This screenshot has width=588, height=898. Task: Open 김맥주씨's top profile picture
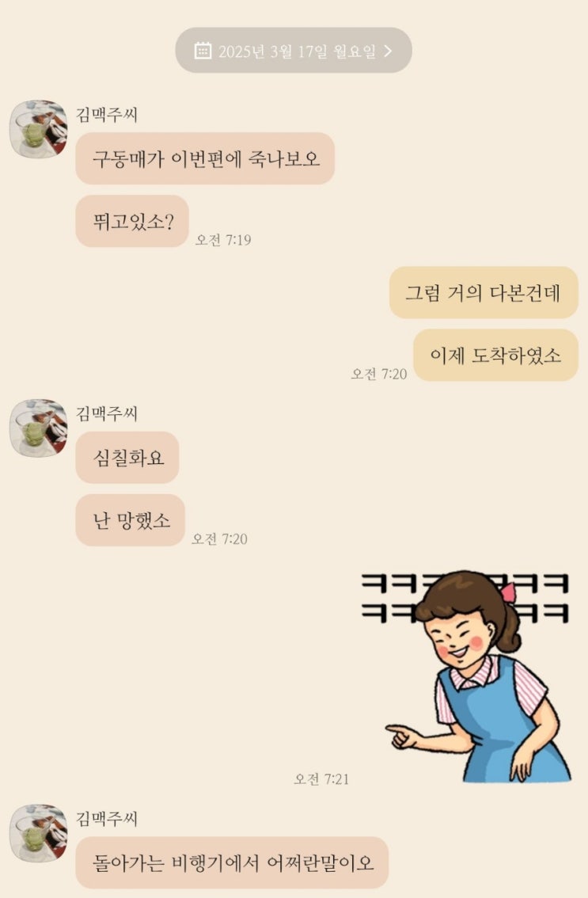tap(38, 129)
